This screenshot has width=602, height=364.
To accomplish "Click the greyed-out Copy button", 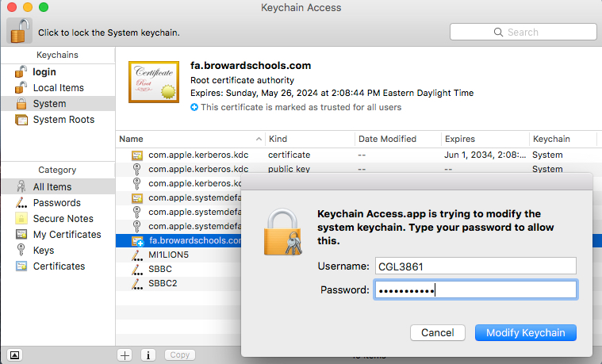I will [x=180, y=354].
